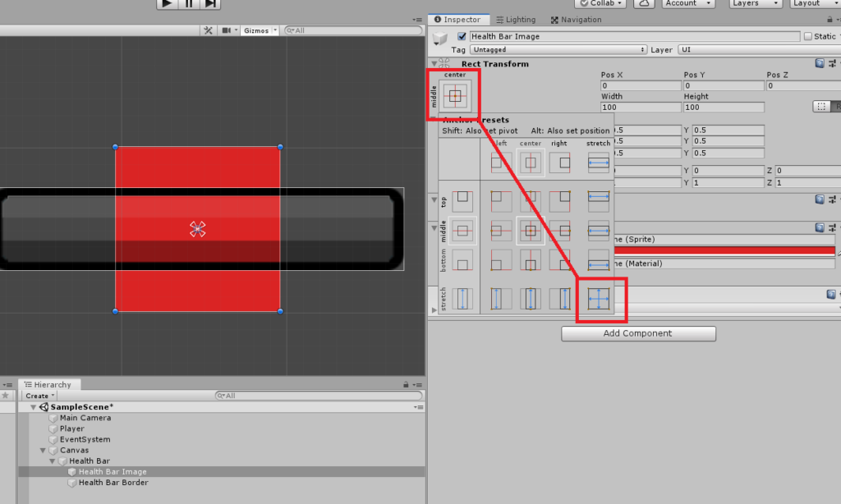The width and height of the screenshot is (841, 504).
Task: Open the Rect Transform help icon
Action: [819, 63]
